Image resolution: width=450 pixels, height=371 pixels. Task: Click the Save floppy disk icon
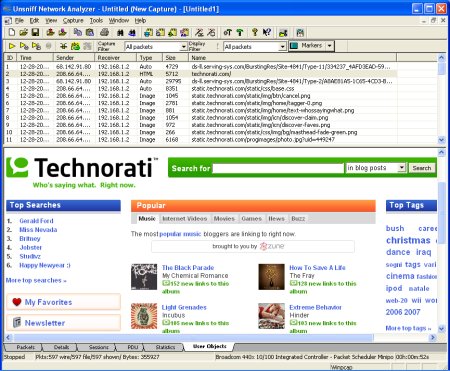(35, 32)
